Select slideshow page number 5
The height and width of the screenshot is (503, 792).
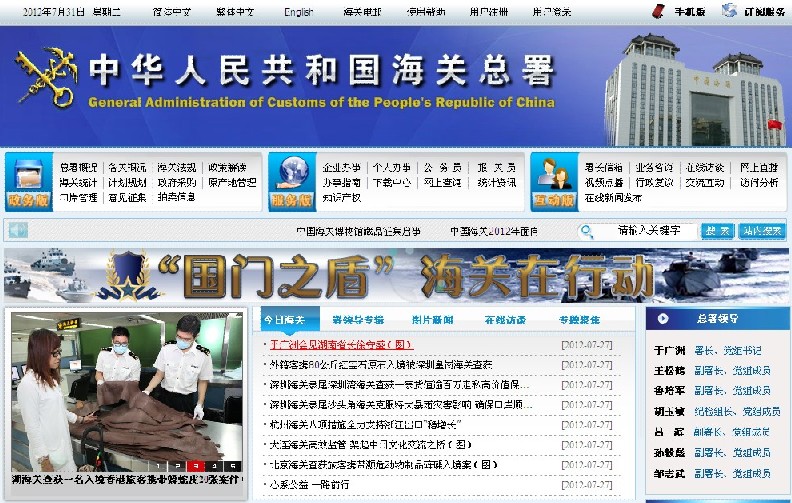pos(233,466)
